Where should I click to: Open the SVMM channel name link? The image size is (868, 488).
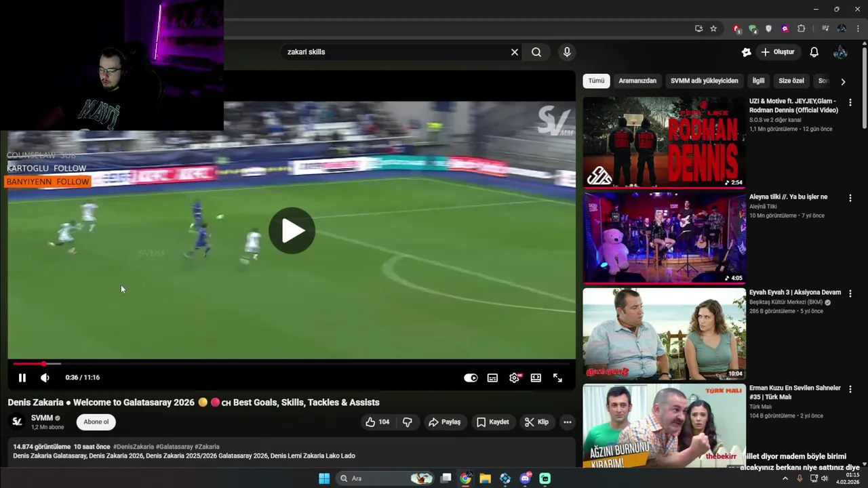coord(41,418)
